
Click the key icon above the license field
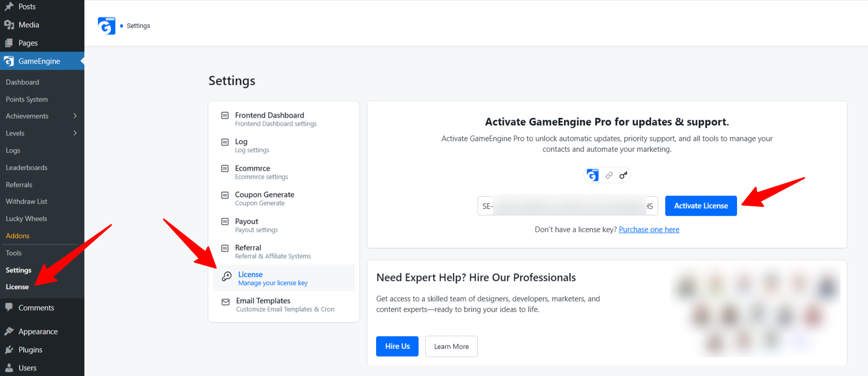[x=623, y=175]
